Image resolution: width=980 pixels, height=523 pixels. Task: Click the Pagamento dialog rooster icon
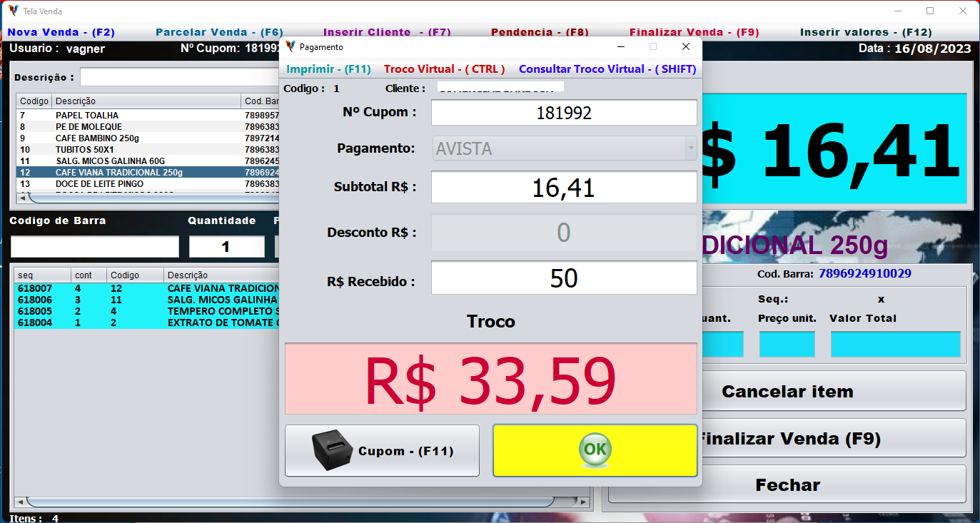[x=290, y=46]
